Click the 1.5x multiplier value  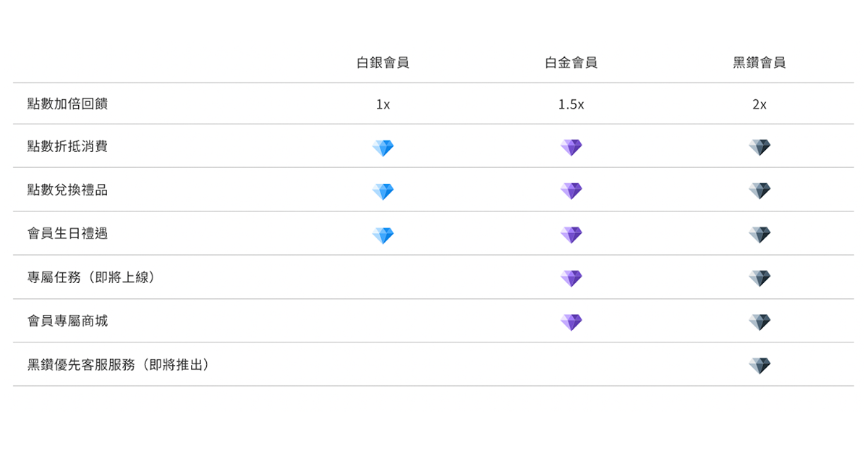(571, 104)
